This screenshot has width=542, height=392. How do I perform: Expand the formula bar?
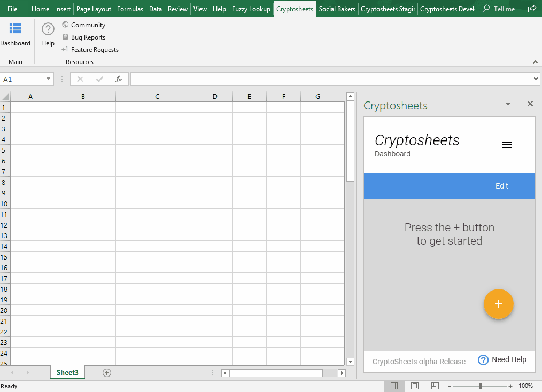coord(536,79)
